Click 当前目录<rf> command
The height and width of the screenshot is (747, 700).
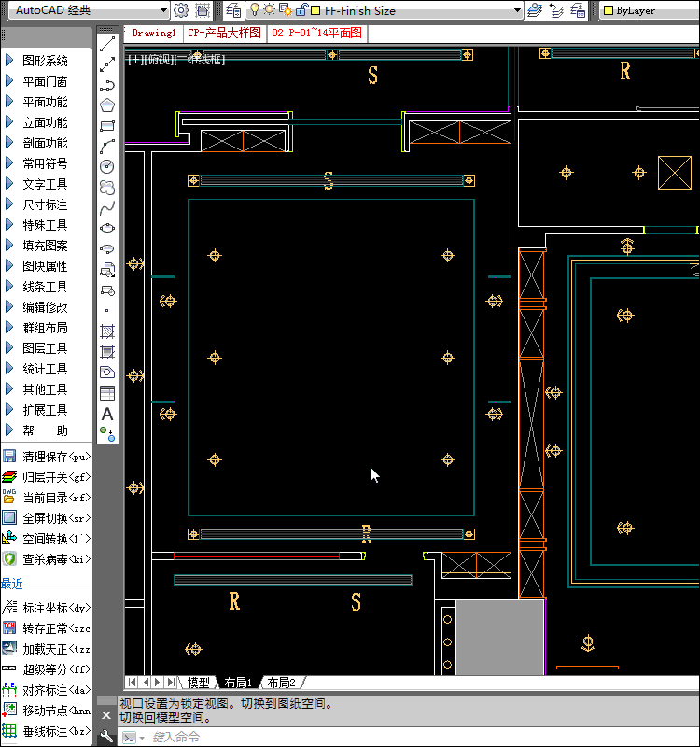(46, 498)
